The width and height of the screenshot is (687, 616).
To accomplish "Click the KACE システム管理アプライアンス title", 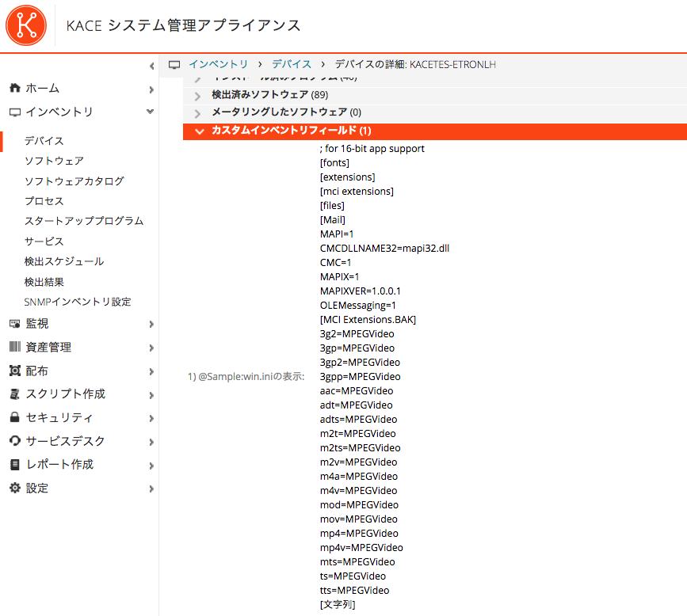I will (x=183, y=25).
